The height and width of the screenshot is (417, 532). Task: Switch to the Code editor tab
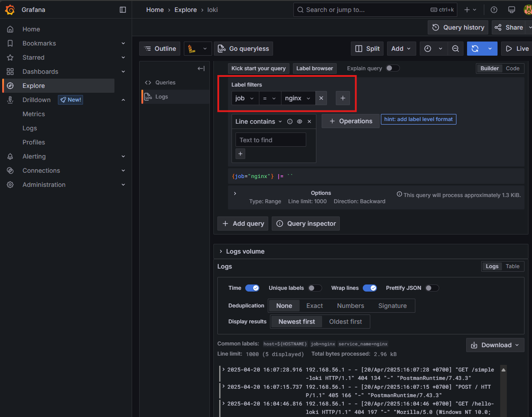(x=513, y=68)
